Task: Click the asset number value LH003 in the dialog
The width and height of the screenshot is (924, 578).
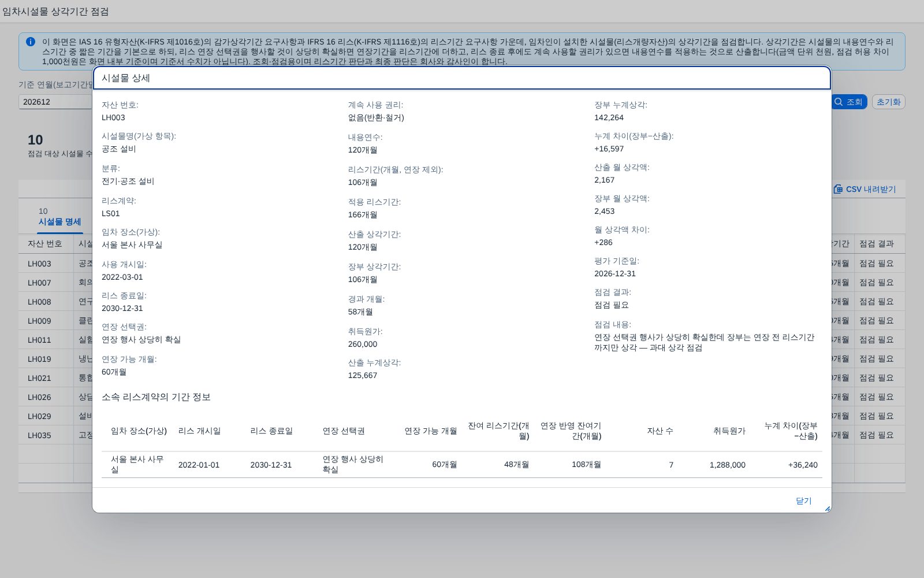Action: 113,117
